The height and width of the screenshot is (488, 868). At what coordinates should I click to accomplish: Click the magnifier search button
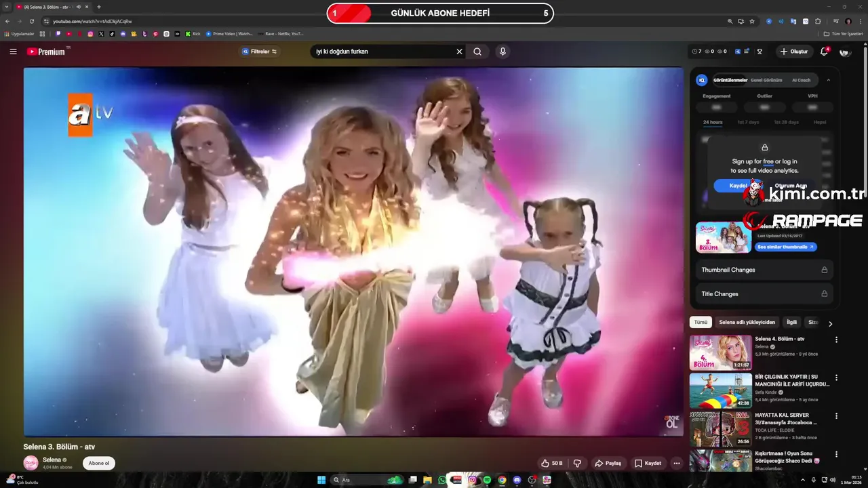tap(477, 52)
